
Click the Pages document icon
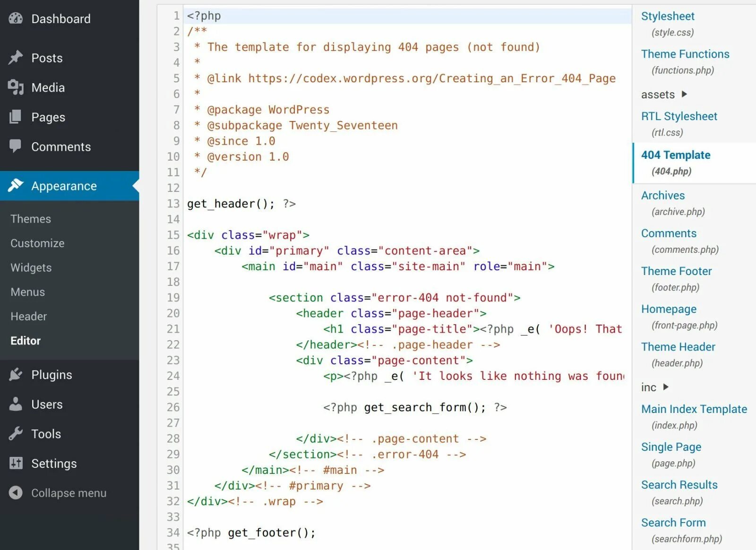coord(16,117)
